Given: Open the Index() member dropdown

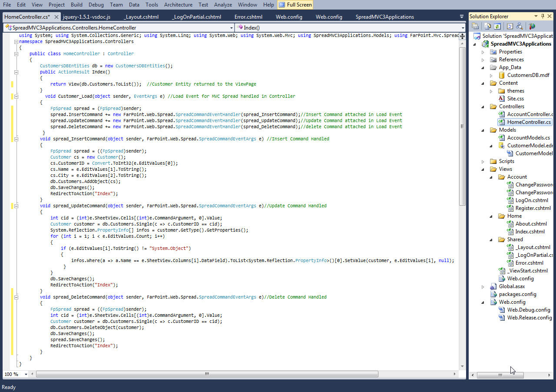Looking at the screenshot, I should [x=463, y=27].
